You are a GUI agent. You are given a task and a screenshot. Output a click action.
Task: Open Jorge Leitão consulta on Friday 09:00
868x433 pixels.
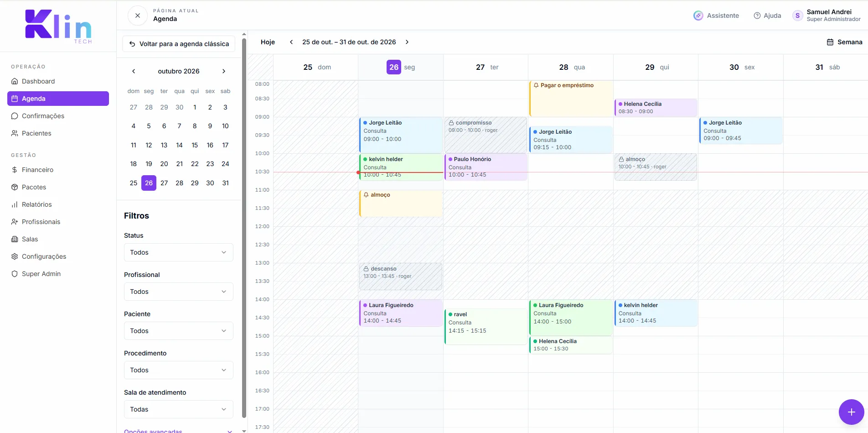tap(741, 130)
